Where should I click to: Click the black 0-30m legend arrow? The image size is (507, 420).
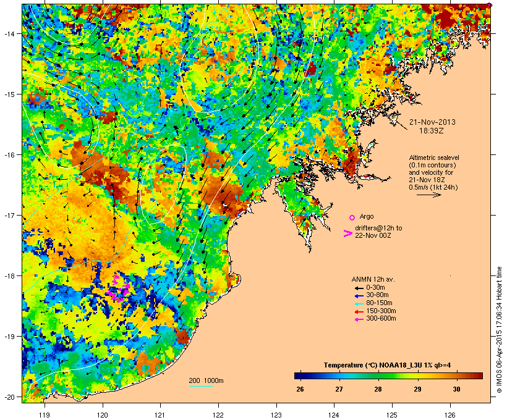pyautogui.click(x=359, y=288)
